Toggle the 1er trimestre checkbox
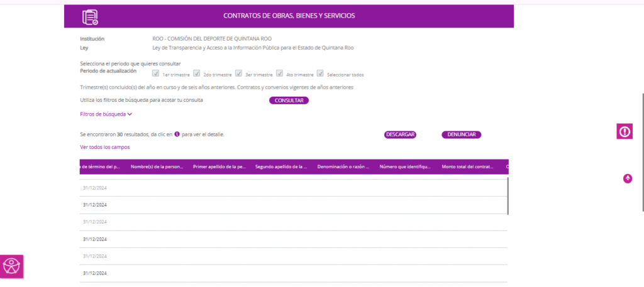This screenshot has height=287, width=644. [x=155, y=73]
